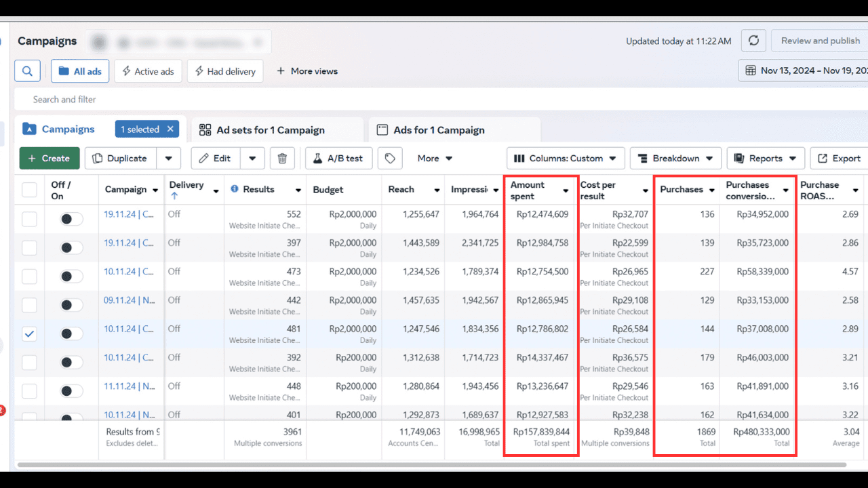This screenshot has width=868, height=488.
Task: Click the info icon beside Results
Action: click(x=235, y=189)
